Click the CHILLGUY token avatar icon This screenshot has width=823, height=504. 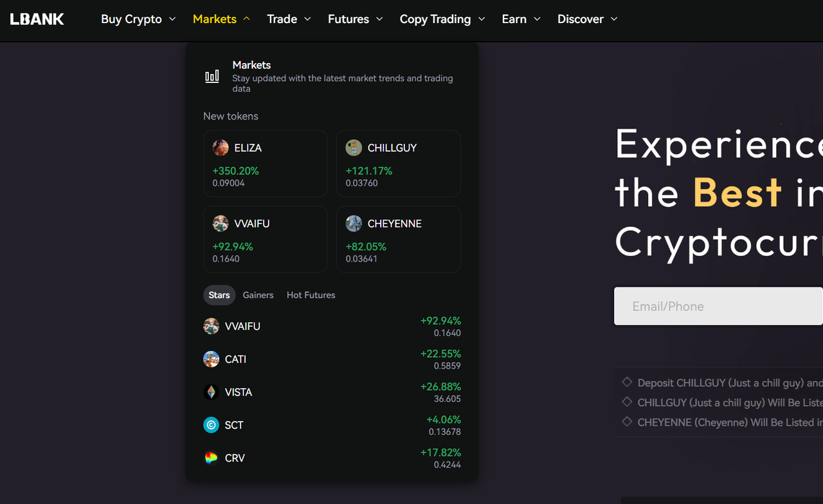354,148
